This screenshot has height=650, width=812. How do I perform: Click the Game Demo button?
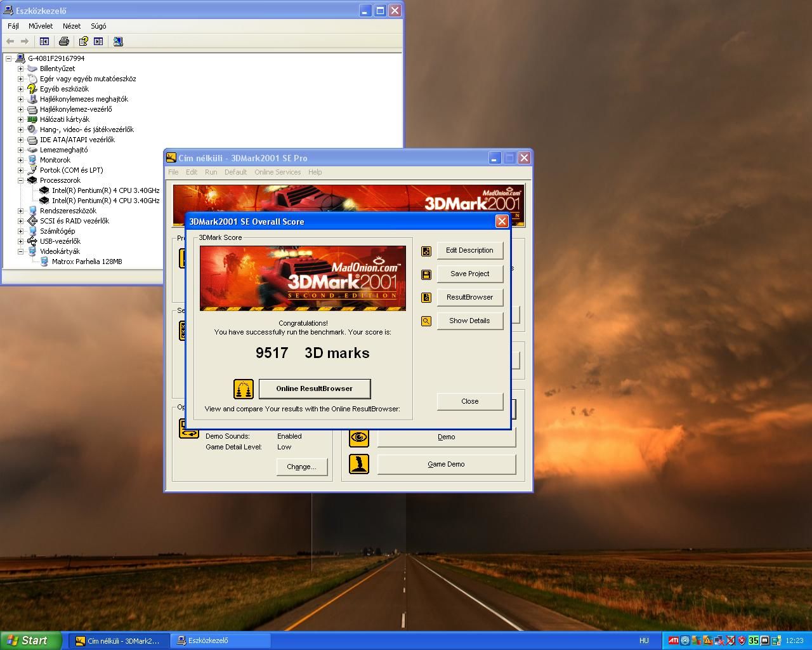(447, 464)
